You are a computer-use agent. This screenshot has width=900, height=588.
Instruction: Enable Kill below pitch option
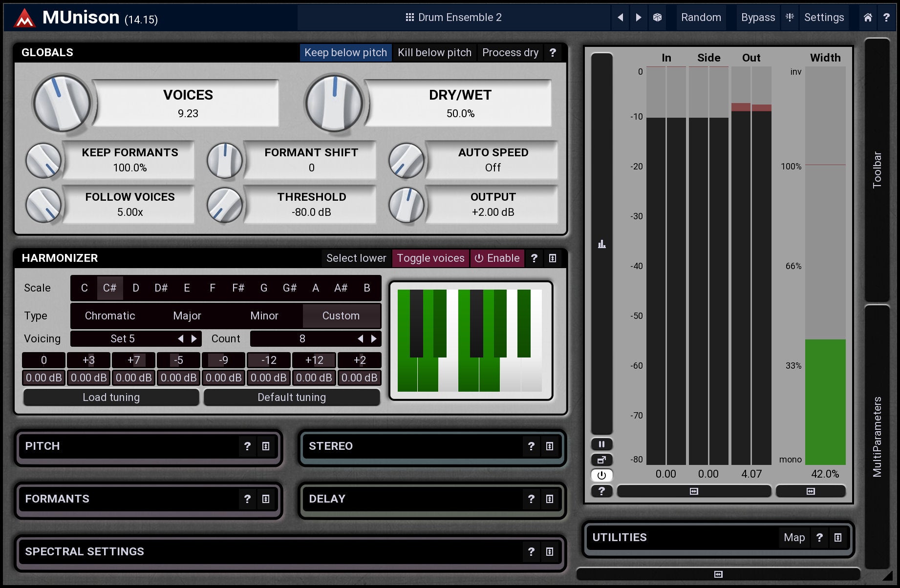point(434,53)
